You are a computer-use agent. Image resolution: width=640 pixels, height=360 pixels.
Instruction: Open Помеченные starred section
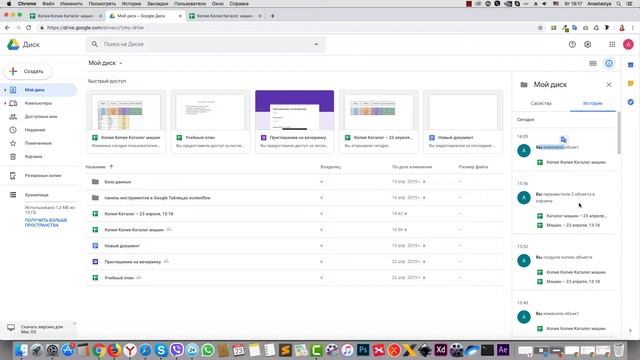click(x=39, y=143)
